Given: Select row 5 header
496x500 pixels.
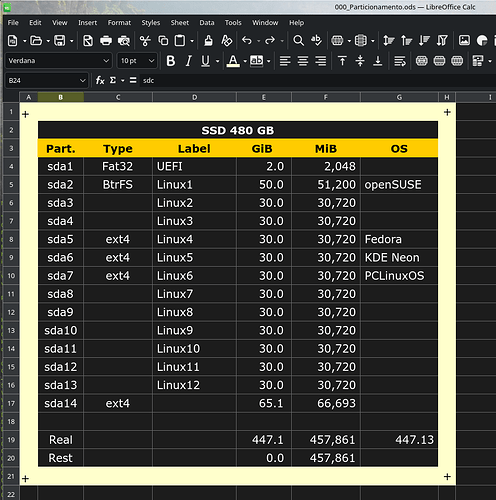Looking at the screenshot, I should [11, 185].
